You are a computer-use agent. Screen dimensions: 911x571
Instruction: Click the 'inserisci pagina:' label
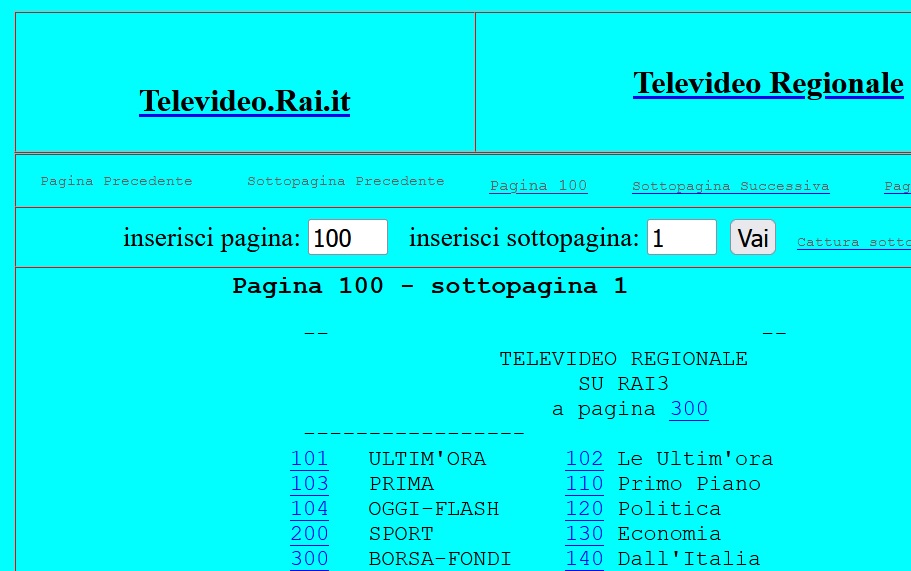click(211, 238)
